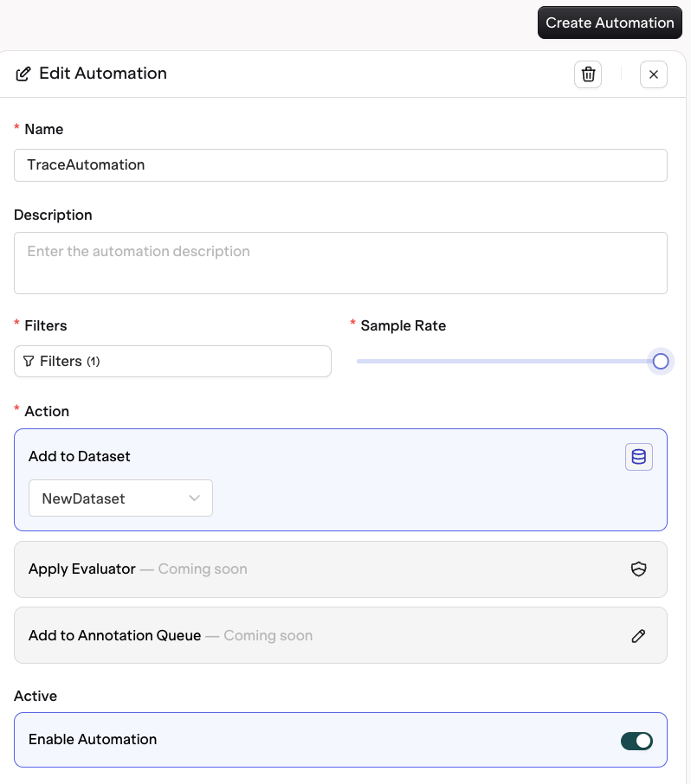Click the evaluator icon on Apply Evaluator row

coord(638,569)
